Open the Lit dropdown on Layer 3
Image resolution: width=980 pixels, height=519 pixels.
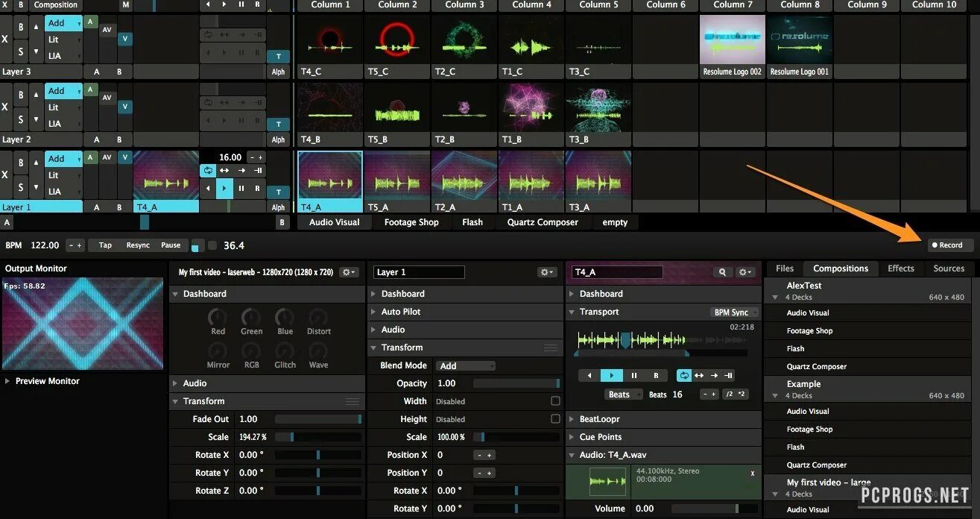coord(63,40)
